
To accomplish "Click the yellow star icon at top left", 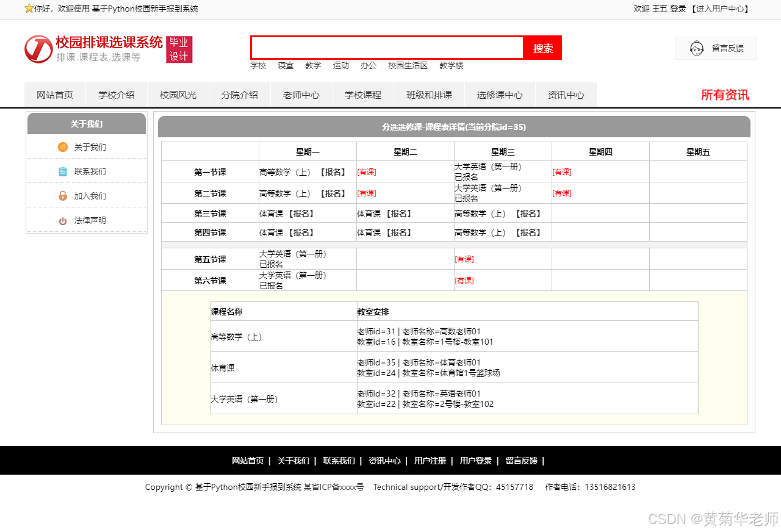I will pos(29,9).
